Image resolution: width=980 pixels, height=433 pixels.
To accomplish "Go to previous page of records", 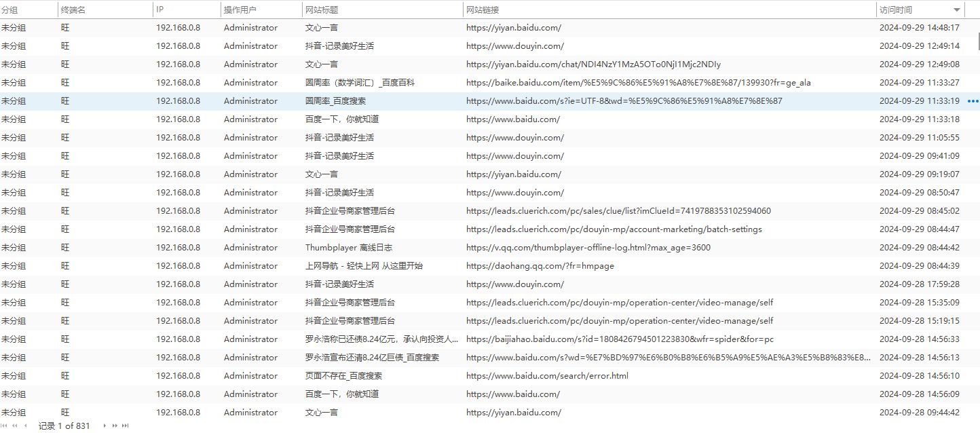I will (15, 426).
